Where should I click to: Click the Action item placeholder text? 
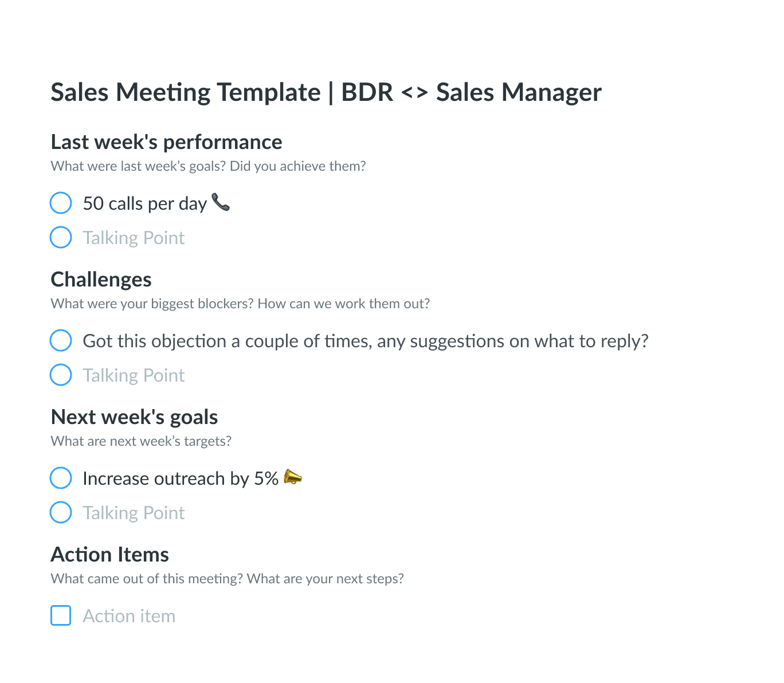129,616
